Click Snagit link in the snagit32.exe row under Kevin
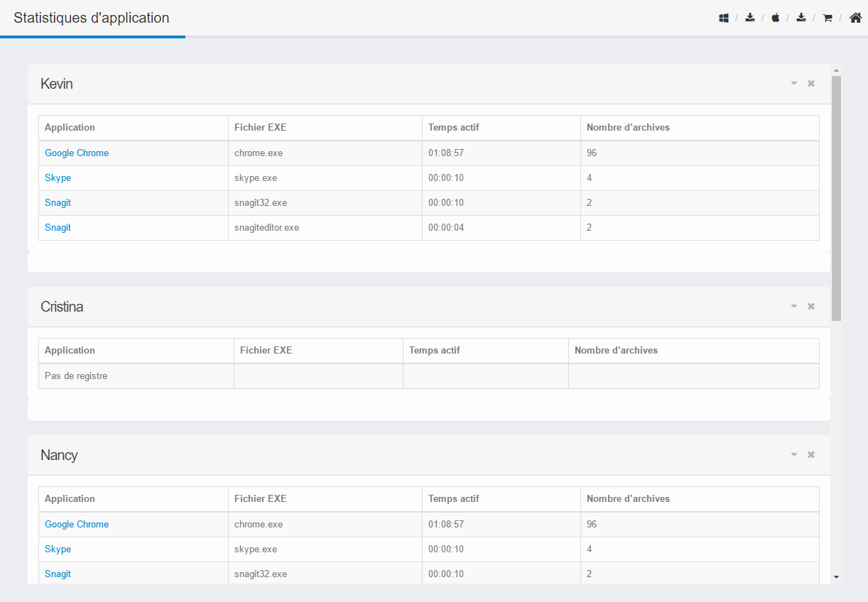The image size is (868, 602). [58, 203]
